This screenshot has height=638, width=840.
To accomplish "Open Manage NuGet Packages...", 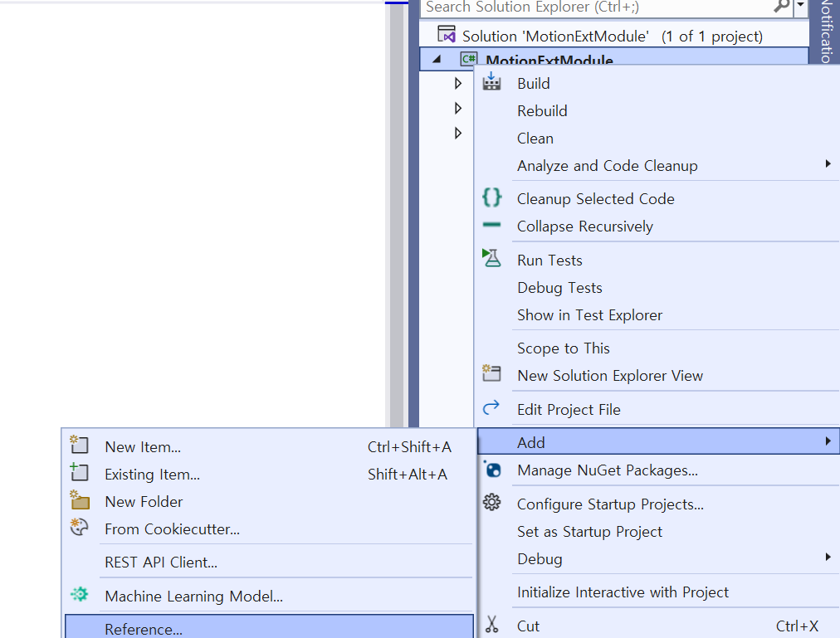I will (658, 470).
